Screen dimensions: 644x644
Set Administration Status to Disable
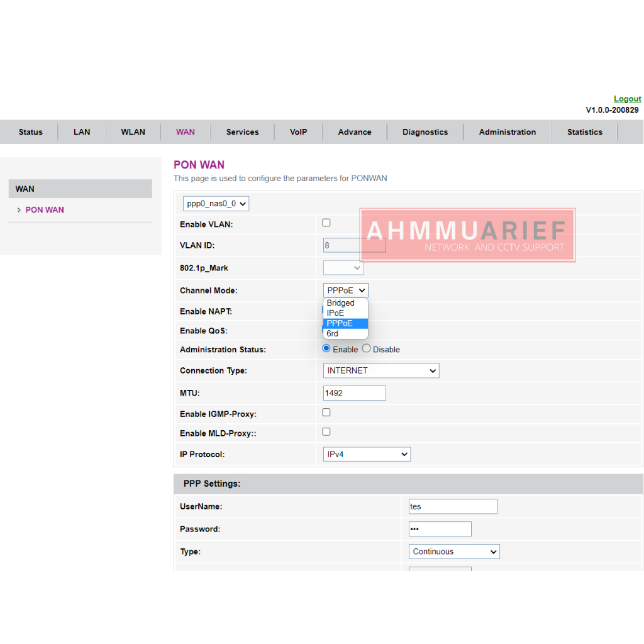(x=367, y=348)
